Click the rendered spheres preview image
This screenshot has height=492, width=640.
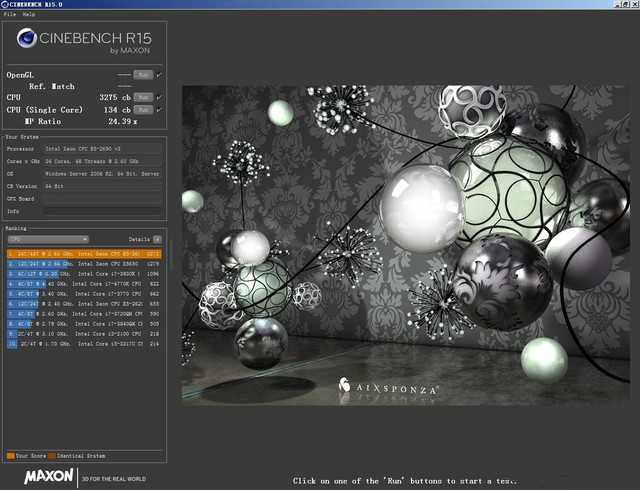[406, 245]
